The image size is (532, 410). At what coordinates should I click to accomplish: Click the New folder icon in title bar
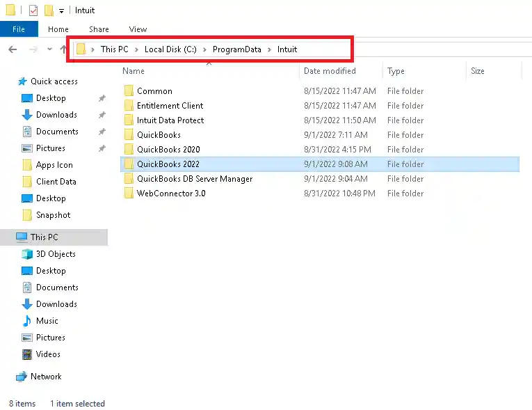point(49,10)
